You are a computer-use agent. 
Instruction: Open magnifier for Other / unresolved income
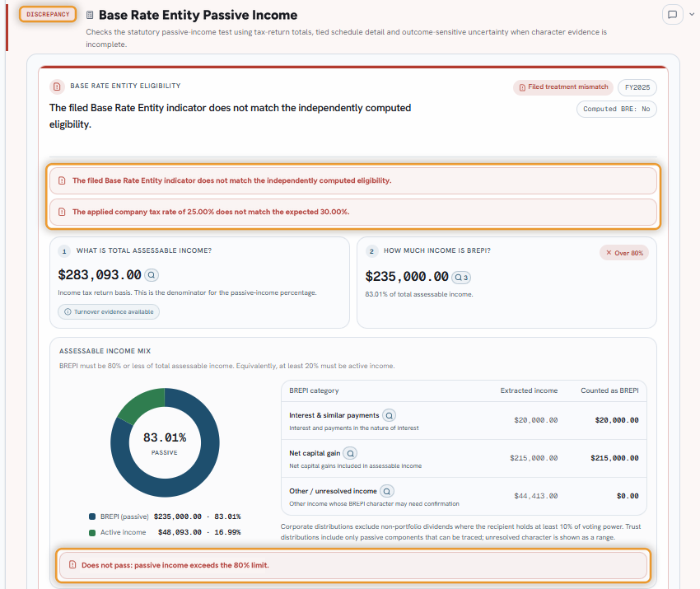pos(387,492)
